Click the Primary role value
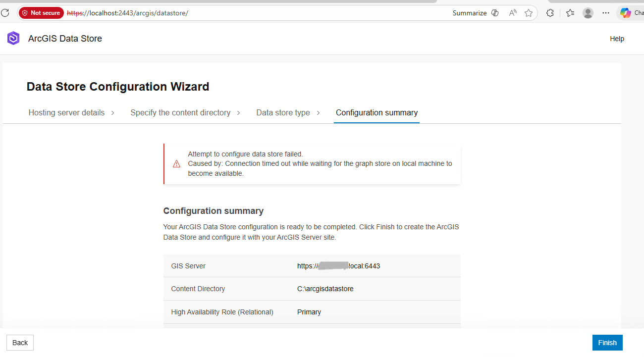This screenshot has width=644, height=357. tap(309, 312)
